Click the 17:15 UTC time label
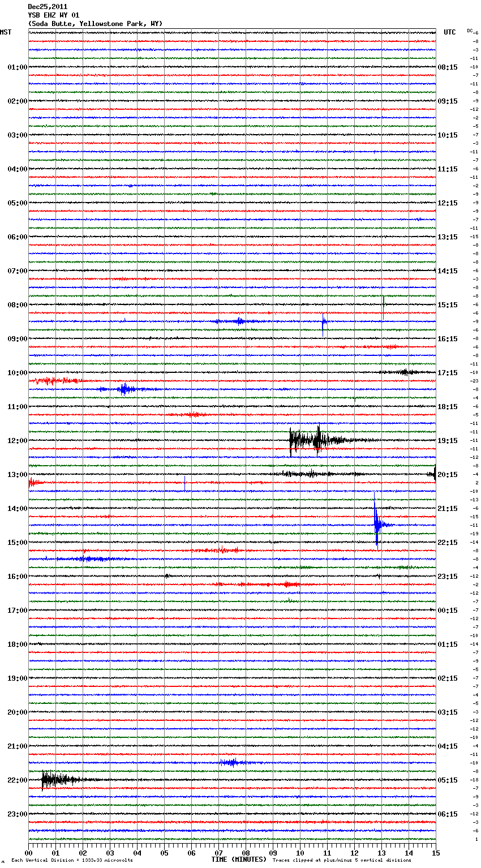Image resolution: width=481 pixels, height=868 pixels. tap(448, 373)
